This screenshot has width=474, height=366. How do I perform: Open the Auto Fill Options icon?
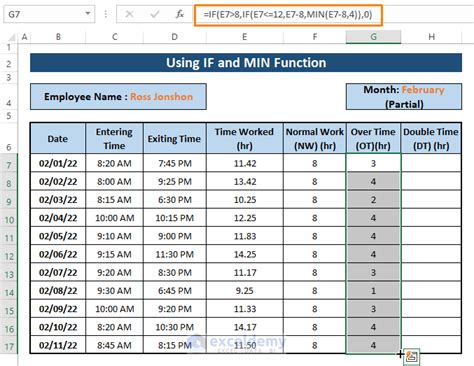point(411,357)
